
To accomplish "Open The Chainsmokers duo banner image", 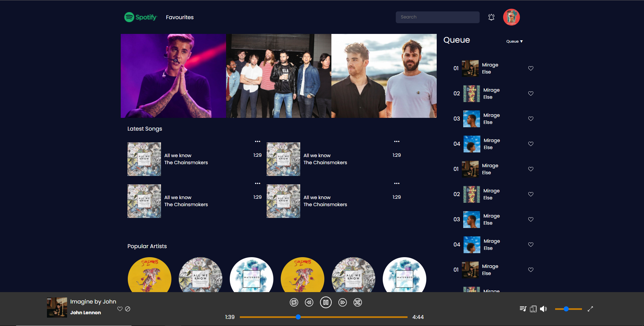I will point(384,76).
